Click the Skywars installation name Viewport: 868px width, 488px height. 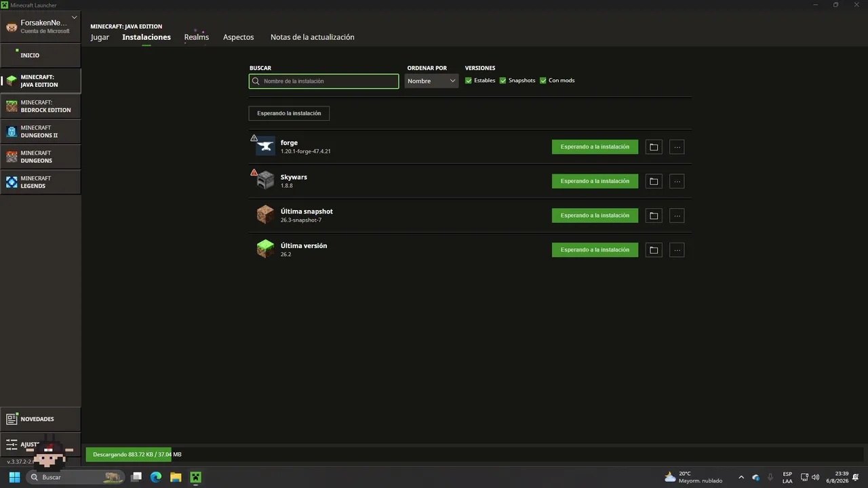tap(294, 178)
